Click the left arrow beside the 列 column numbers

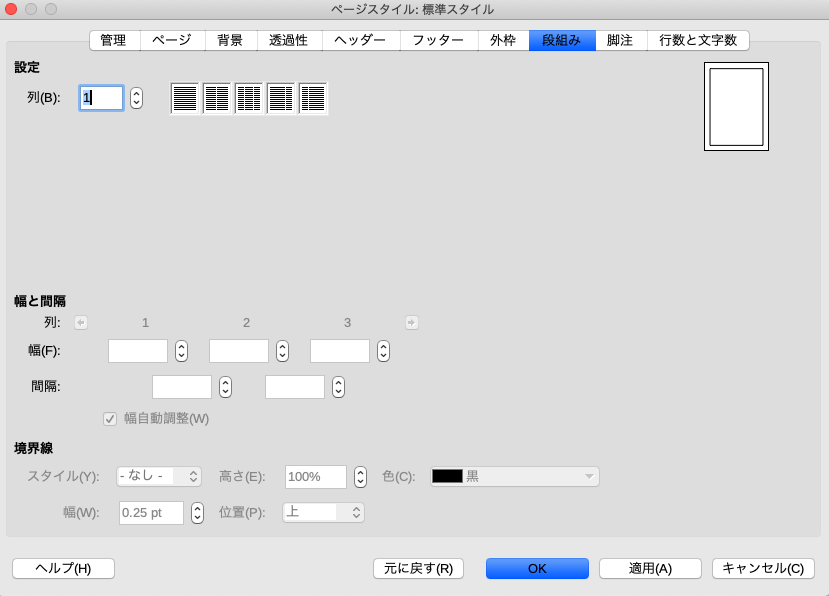tap(81, 322)
